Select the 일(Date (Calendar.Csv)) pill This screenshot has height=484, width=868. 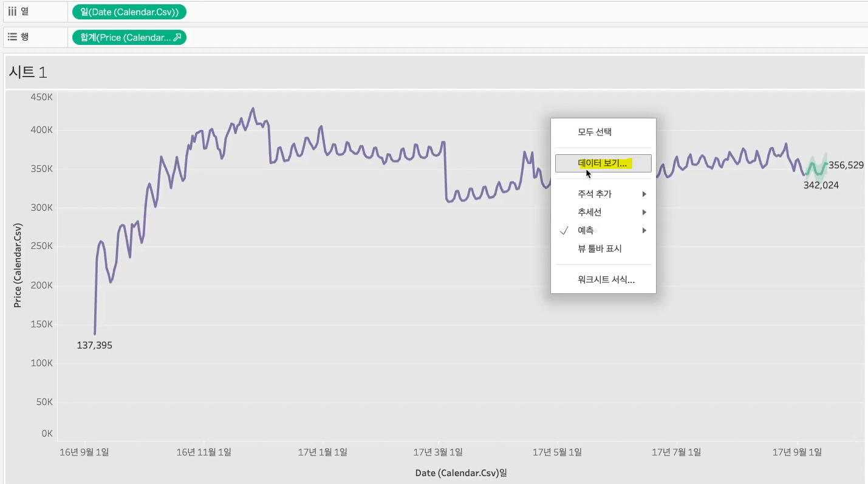(x=129, y=12)
